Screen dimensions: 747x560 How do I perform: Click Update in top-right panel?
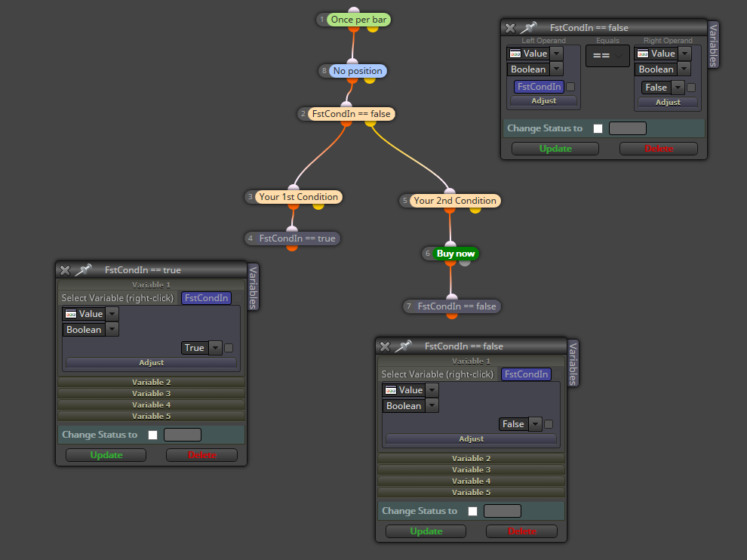555,149
